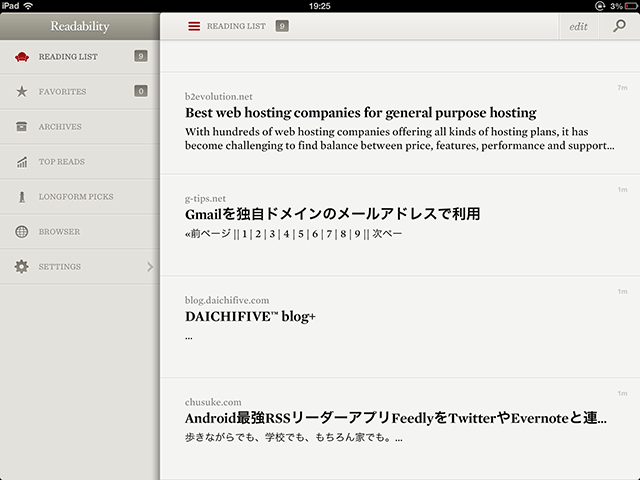
Task: Open the Android最強RSSリーダー article
Action: tap(400, 429)
